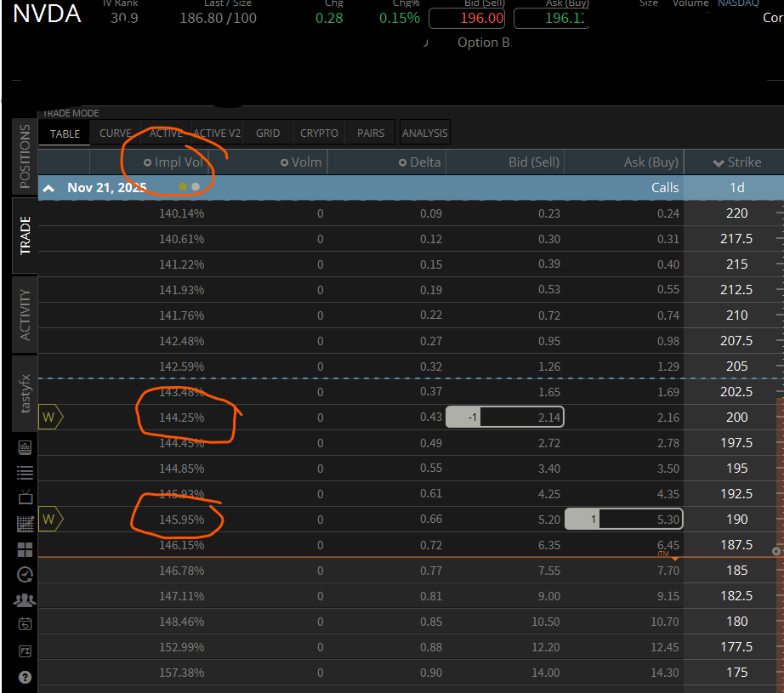Click ask price 3.50 on the 195 strike
The width and height of the screenshot is (784, 693).
[x=668, y=469]
